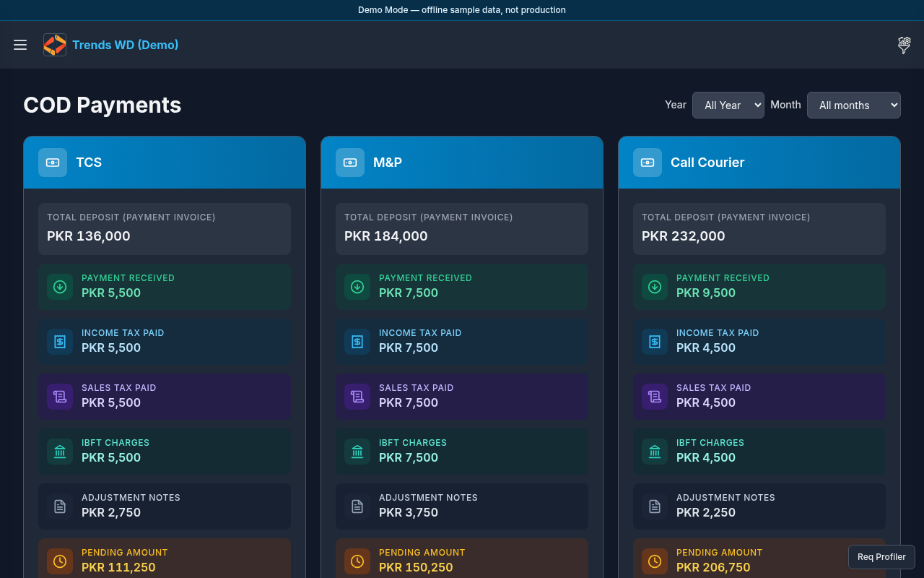Click the COD Payments page heading
This screenshot has width=924, height=578.
pyautogui.click(x=103, y=105)
